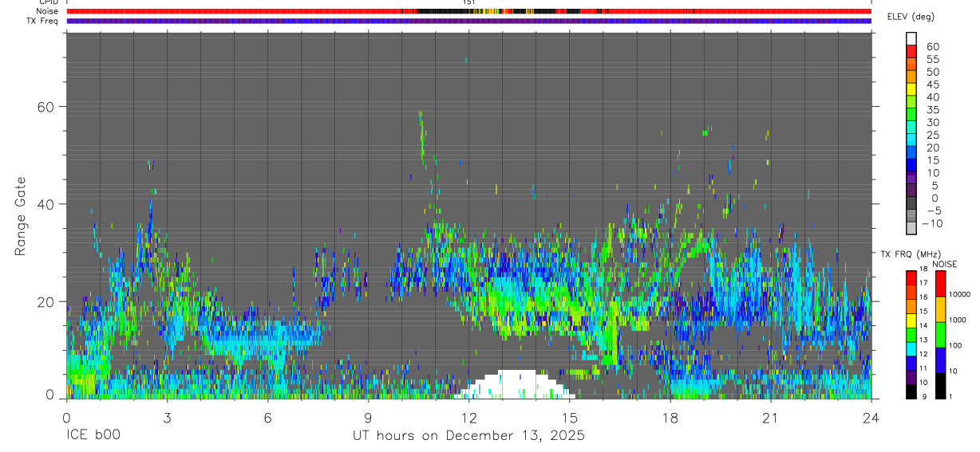
Task: Click the 'ICE b00' radar beam label
Action: click(92, 435)
